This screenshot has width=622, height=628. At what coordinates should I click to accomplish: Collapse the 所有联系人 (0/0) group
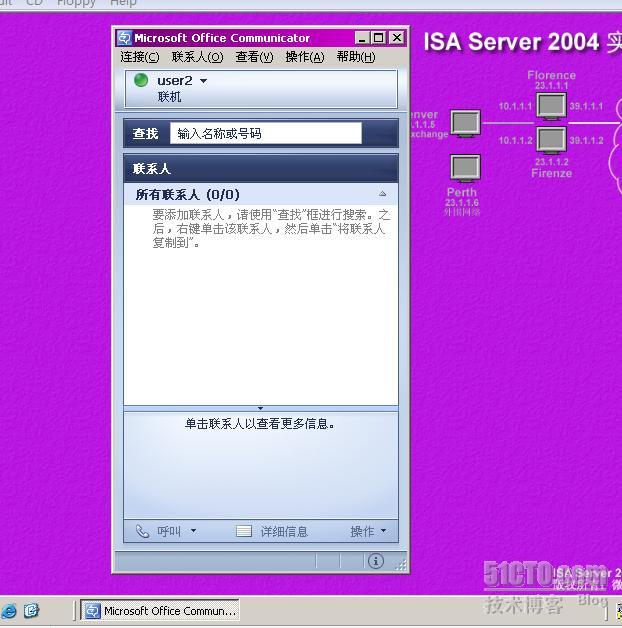(382, 194)
